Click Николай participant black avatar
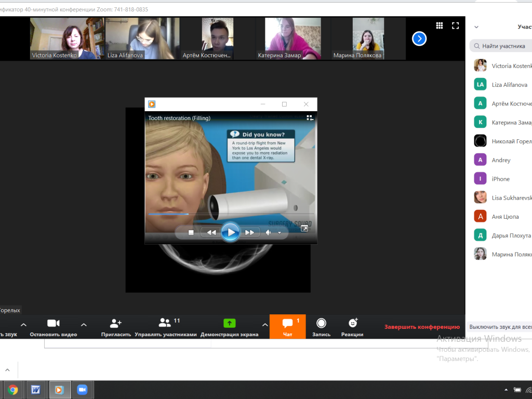This screenshot has width=532, height=399. coord(480,141)
